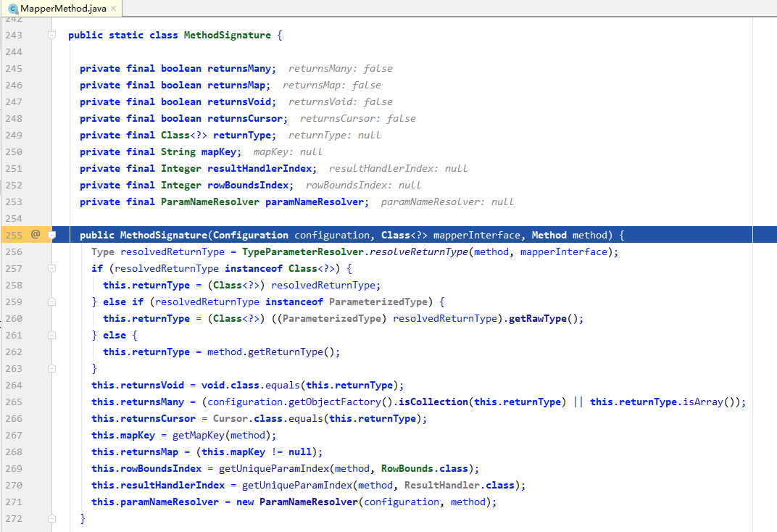Screen dimensions: 777x532
Task: Click line number 256 in the gutter
Action: coord(14,252)
